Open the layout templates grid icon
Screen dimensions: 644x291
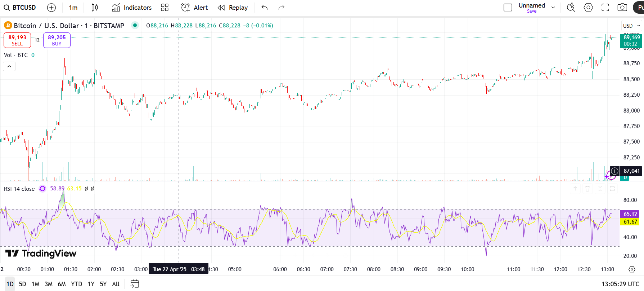(x=165, y=8)
